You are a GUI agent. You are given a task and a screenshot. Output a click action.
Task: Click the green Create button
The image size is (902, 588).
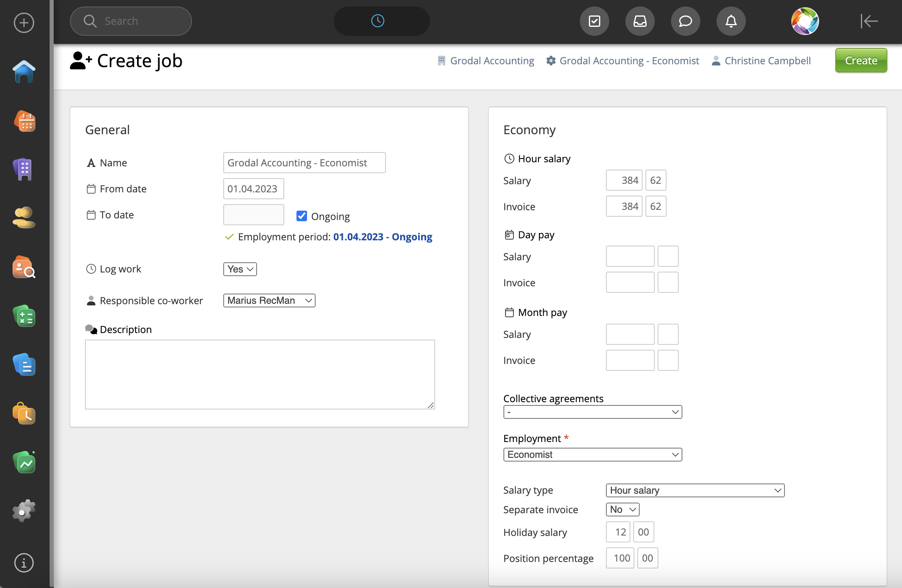pos(861,61)
